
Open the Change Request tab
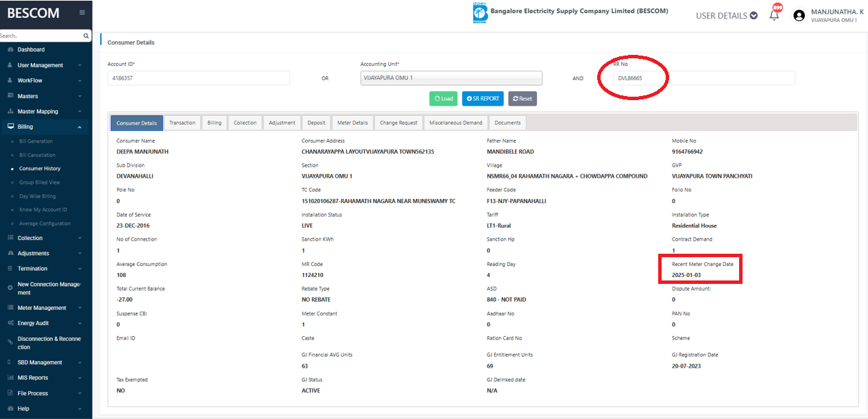[398, 123]
